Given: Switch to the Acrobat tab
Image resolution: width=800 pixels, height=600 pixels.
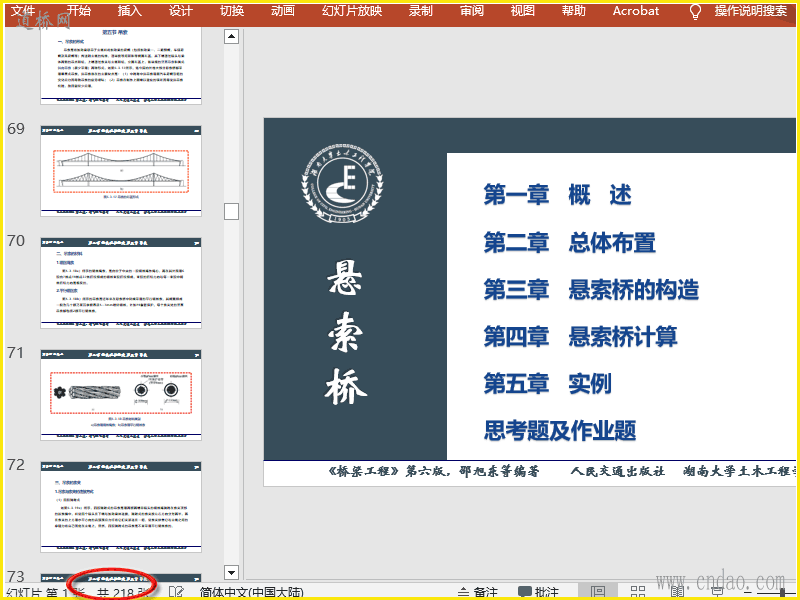Looking at the screenshot, I should tap(636, 11).
